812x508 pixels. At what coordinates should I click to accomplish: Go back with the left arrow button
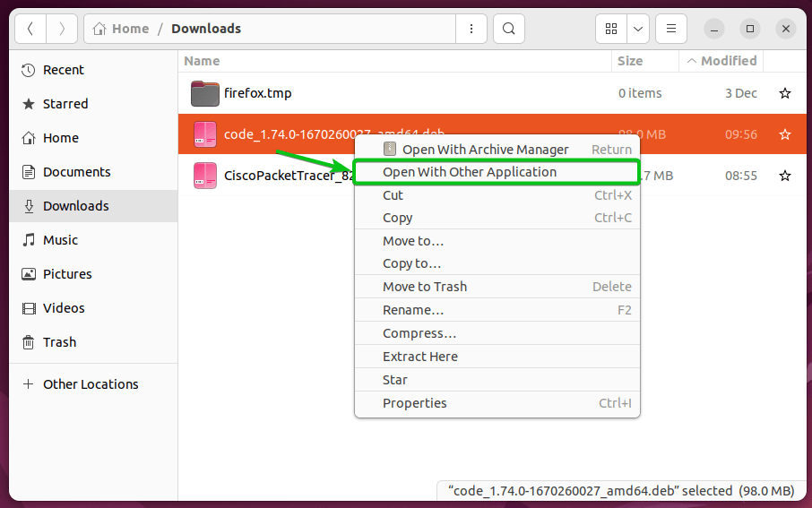pyautogui.click(x=30, y=29)
